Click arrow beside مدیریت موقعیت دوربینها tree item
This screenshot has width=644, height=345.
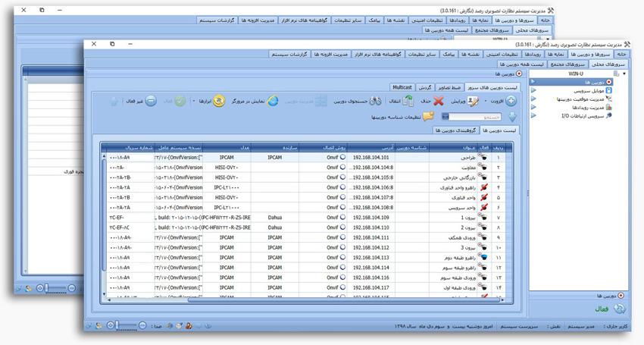[533, 99]
